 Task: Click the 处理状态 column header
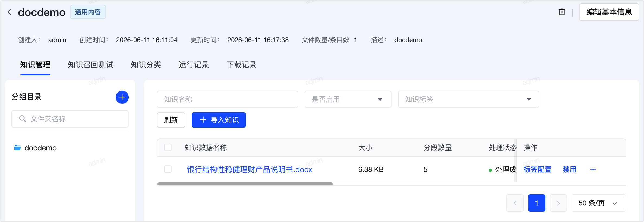coord(503,148)
